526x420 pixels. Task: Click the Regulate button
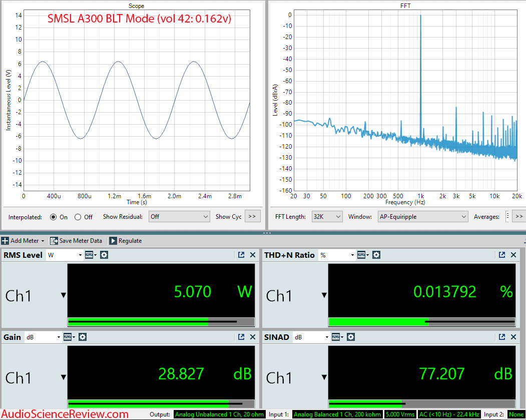pyautogui.click(x=126, y=241)
